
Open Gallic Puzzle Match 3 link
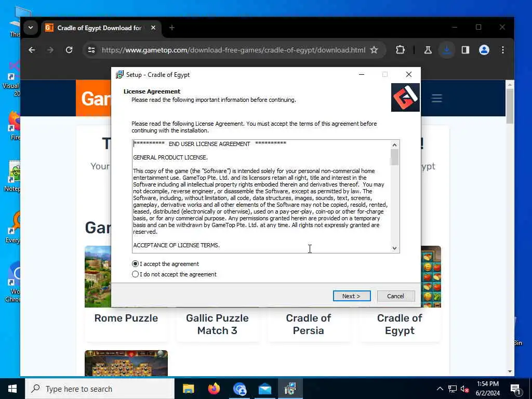pyautogui.click(x=217, y=324)
